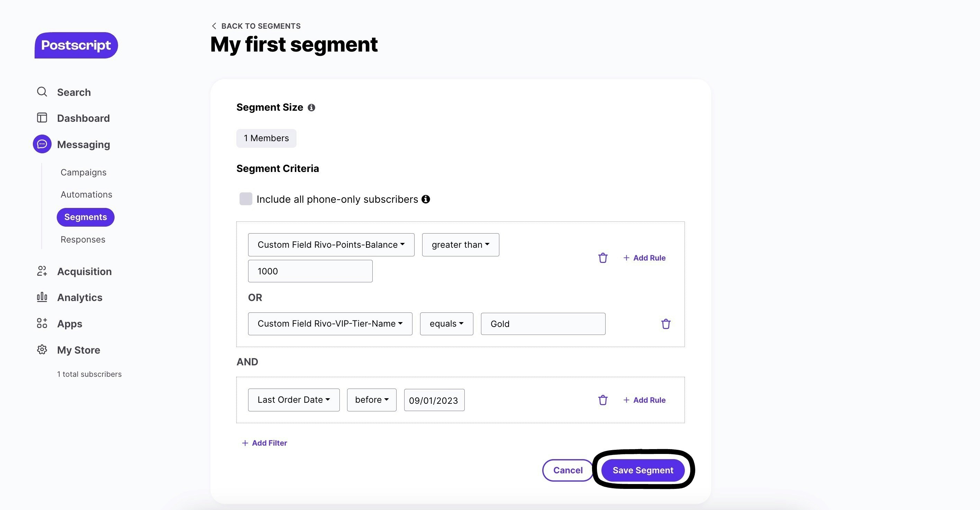Go to Campaigns in sidebar menu
This screenshot has height=510, width=980.
coord(83,172)
